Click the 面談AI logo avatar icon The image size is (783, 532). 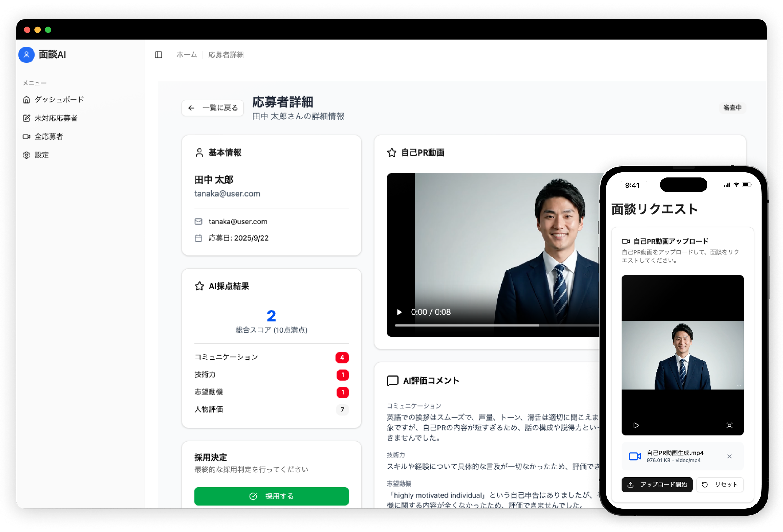[27, 55]
